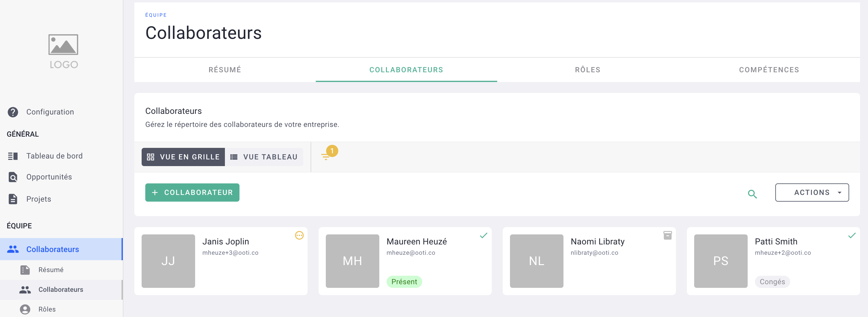Click the Collaborateurs sub-item people icon
This screenshot has width=868, height=317.
pos(25,290)
